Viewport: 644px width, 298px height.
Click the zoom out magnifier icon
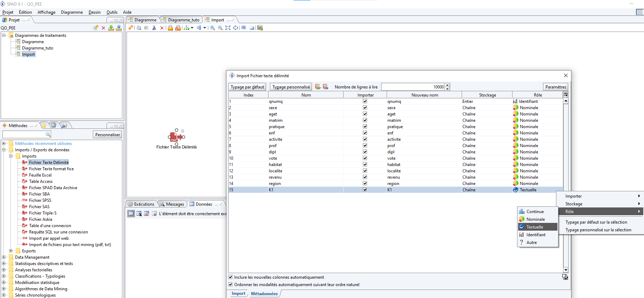pos(220,28)
